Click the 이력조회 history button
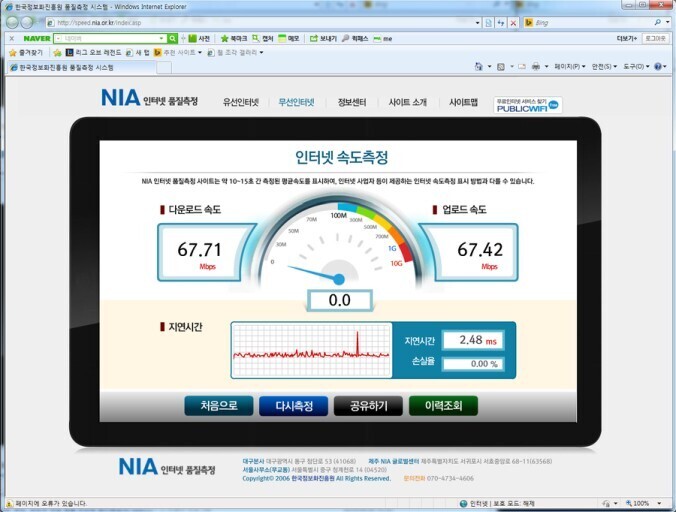The height and width of the screenshot is (512, 676). [x=443, y=406]
